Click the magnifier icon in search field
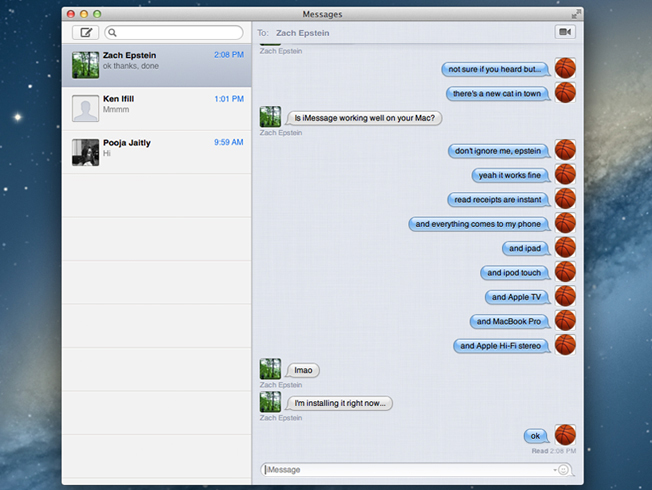Viewport: 652px width, 490px height. (x=113, y=33)
